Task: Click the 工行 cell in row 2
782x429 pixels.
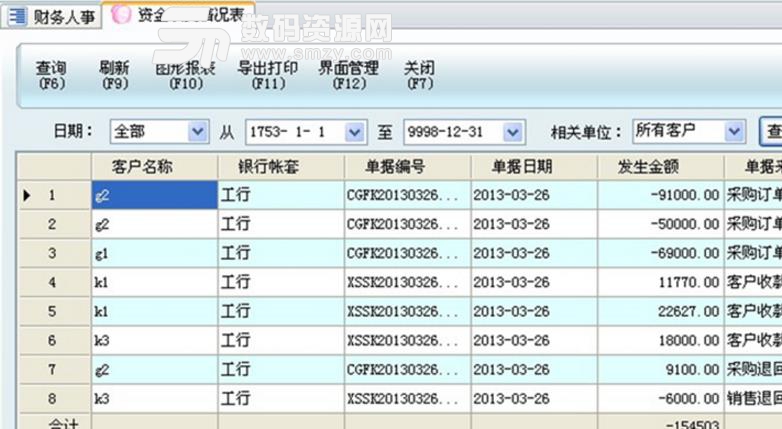Action: (x=281, y=224)
